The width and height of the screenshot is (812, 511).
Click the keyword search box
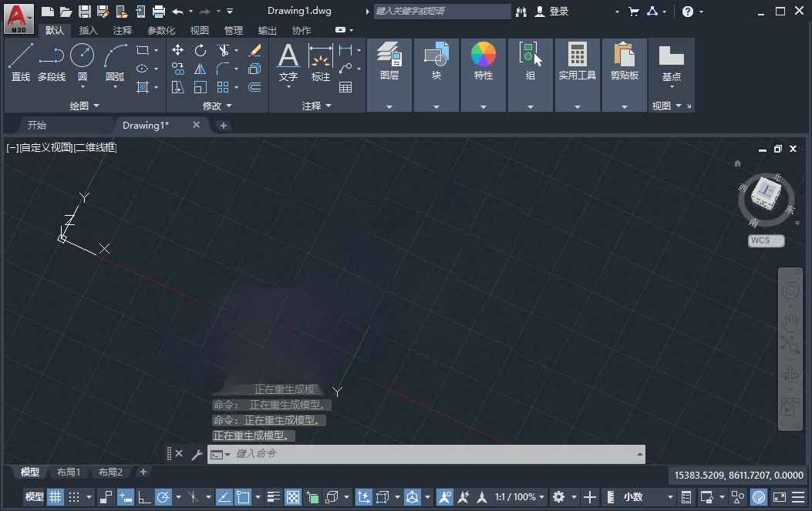point(442,11)
